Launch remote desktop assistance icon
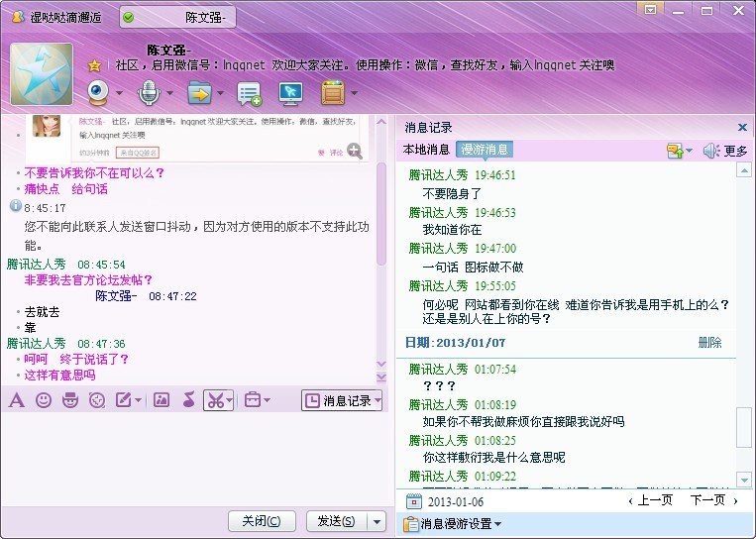Screen dimensions: 756x539 click(290, 93)
